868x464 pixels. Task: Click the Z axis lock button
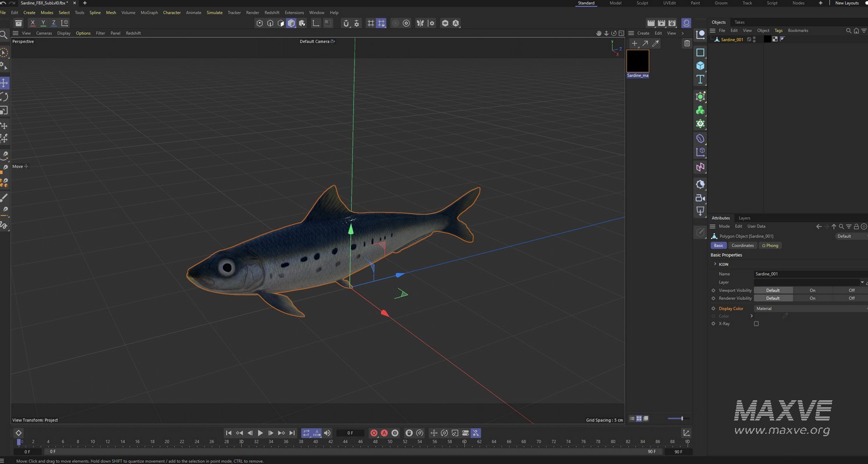click(x=53, y=23)
